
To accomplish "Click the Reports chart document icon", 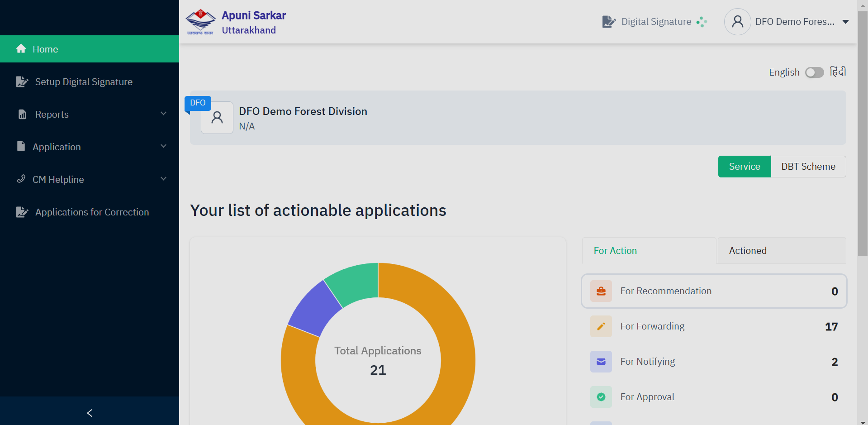I will click(22, 114).
